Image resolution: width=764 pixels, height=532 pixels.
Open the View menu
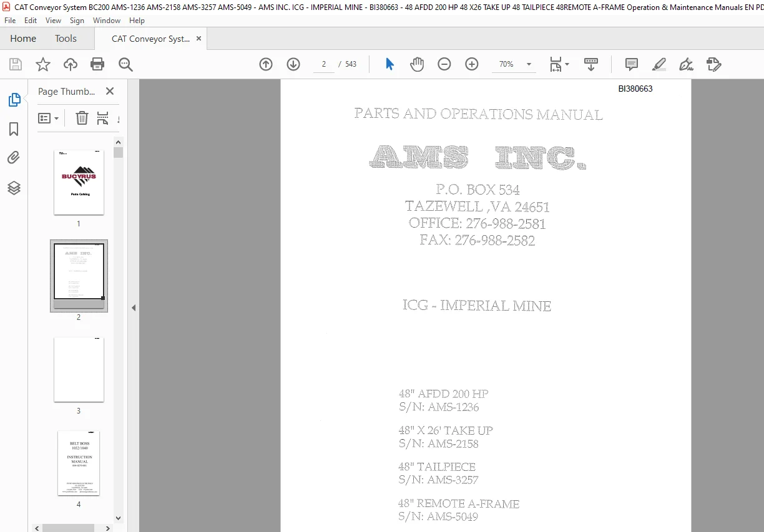pos(53,21)
